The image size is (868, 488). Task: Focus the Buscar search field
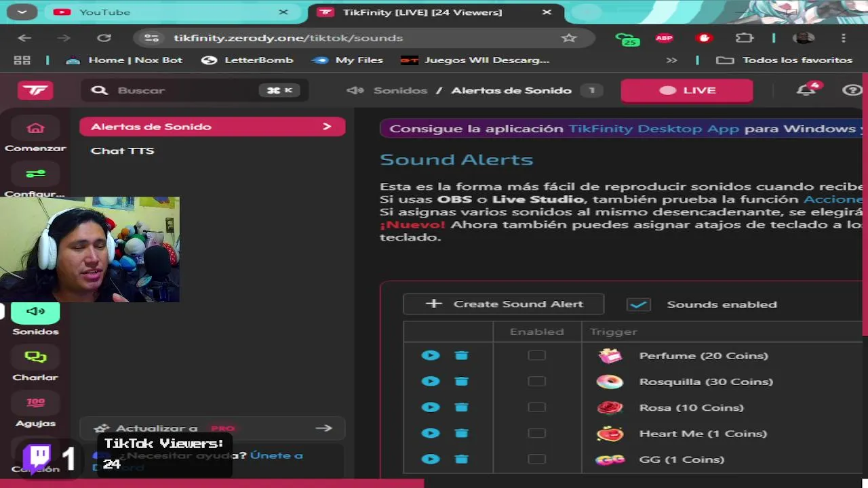tap(195, 90)
